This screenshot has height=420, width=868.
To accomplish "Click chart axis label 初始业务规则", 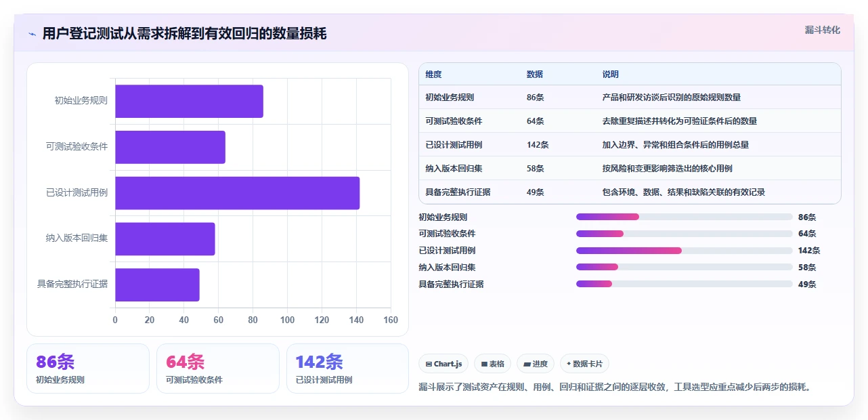I will [x=81, y=101].
